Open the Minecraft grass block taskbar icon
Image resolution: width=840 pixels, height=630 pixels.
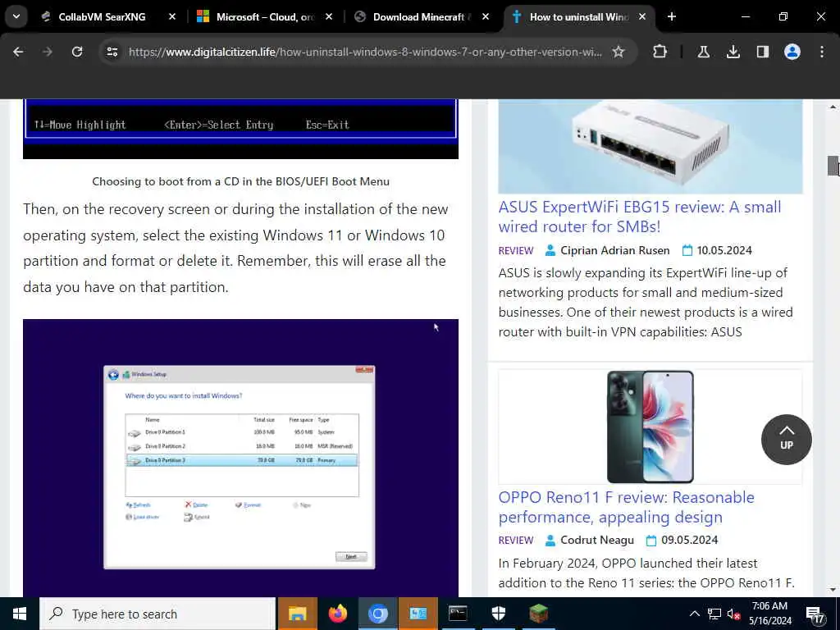[538, 614]
